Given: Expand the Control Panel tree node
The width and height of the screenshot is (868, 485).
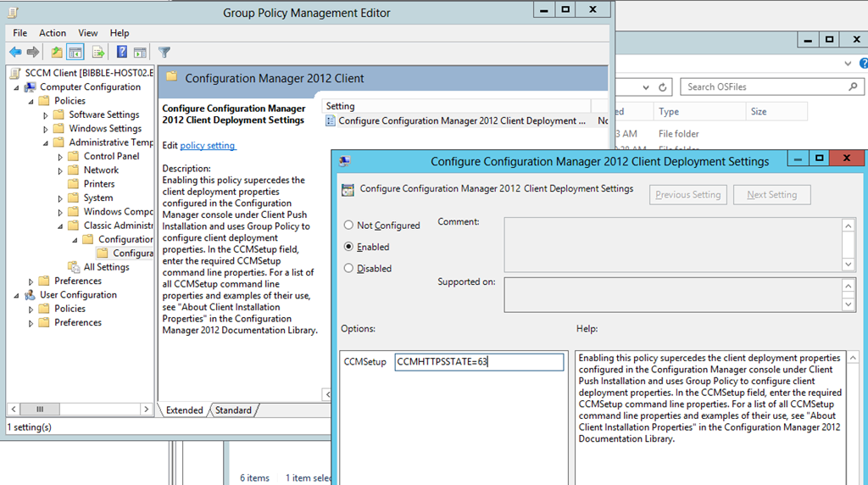Looking at the screenshot, I should pyautogui.click(x=61, y=157).
